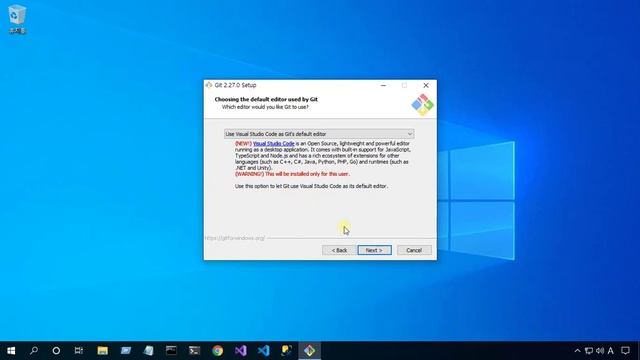Screen dimensions: 640x360
Task: Cancel the Git setup
Action: click(x=414, y=250)
